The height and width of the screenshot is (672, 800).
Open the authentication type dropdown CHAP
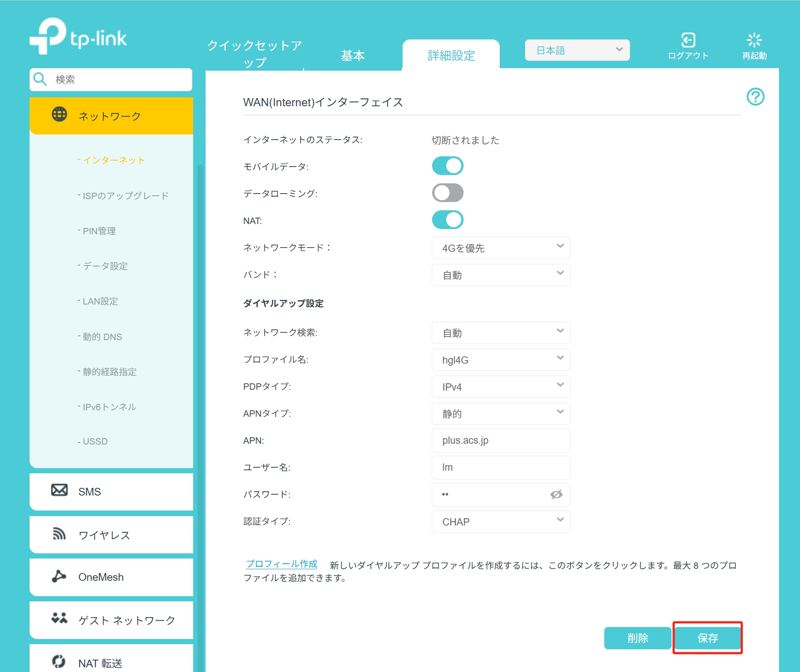tap(501, 522)
